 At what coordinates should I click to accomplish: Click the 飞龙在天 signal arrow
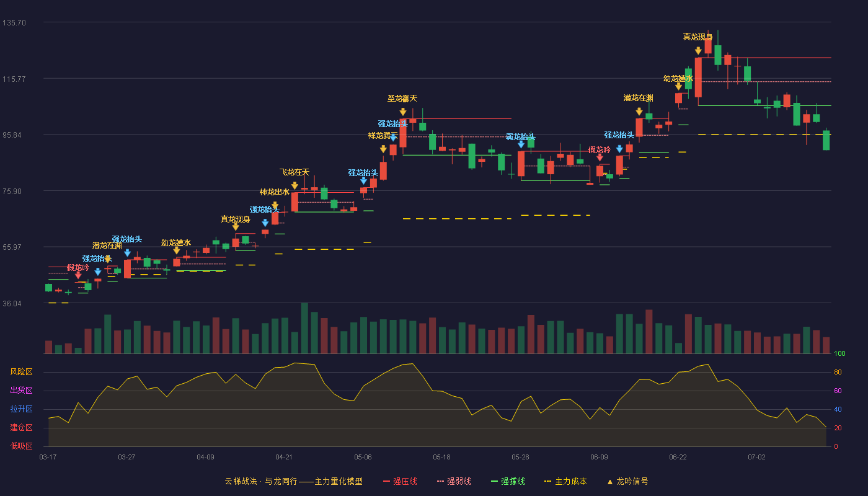pos(294,185)
